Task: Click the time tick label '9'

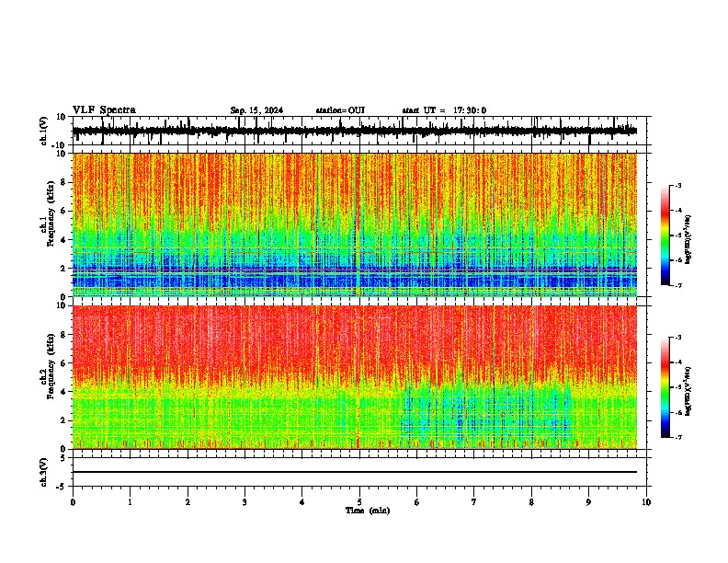Action: click(x=588, y=502)
